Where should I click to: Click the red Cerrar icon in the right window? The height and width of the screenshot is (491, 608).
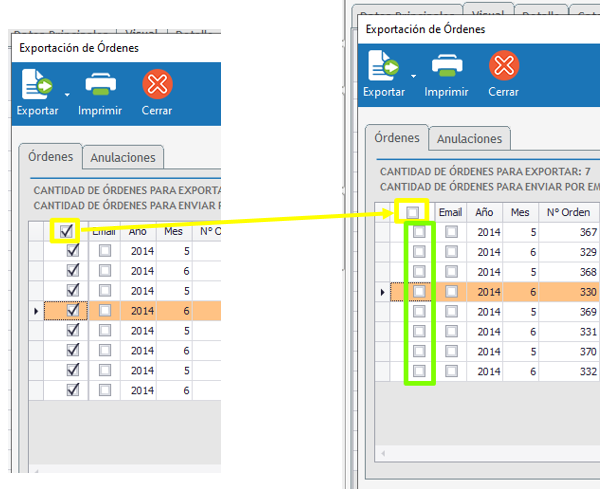[504, 65]
